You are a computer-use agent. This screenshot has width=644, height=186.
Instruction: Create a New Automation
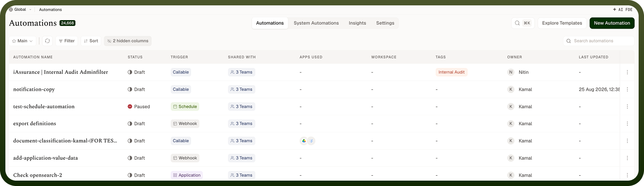pos(612,23)
